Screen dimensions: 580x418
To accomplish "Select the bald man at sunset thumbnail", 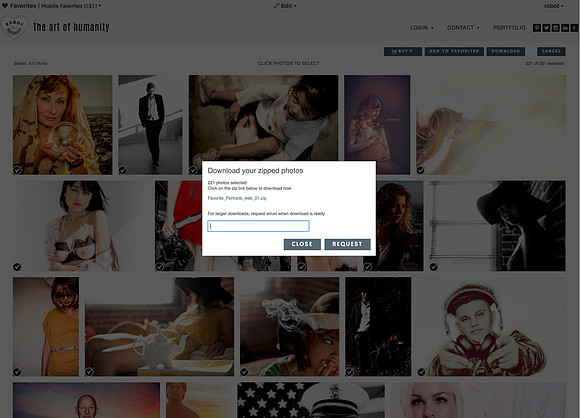I will [x=87, y=400].
